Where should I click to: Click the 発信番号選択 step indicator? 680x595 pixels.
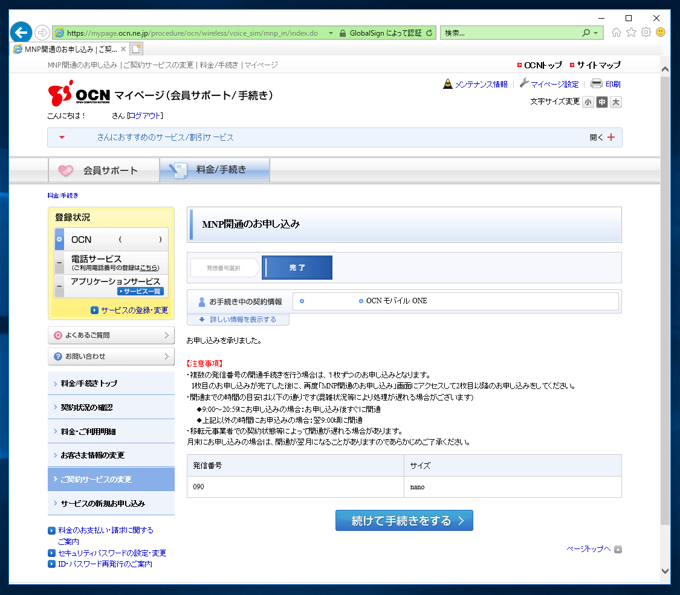coord(224,268)
